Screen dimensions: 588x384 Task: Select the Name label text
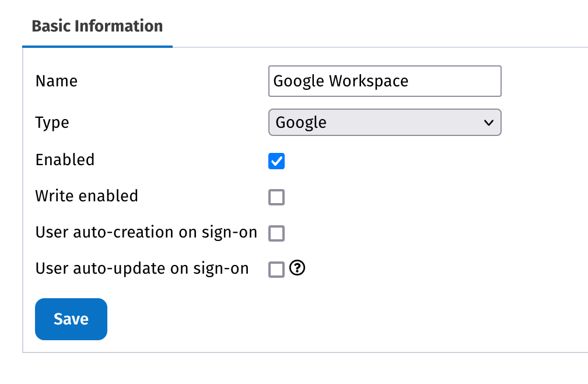click(57, 81)
